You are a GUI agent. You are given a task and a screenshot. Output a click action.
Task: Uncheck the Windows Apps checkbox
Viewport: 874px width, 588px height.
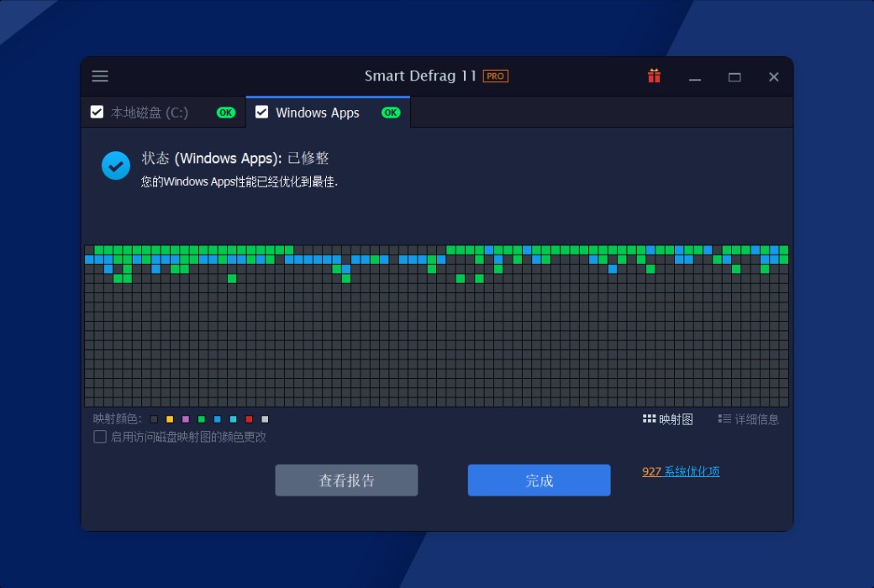[x=261, y=112]
